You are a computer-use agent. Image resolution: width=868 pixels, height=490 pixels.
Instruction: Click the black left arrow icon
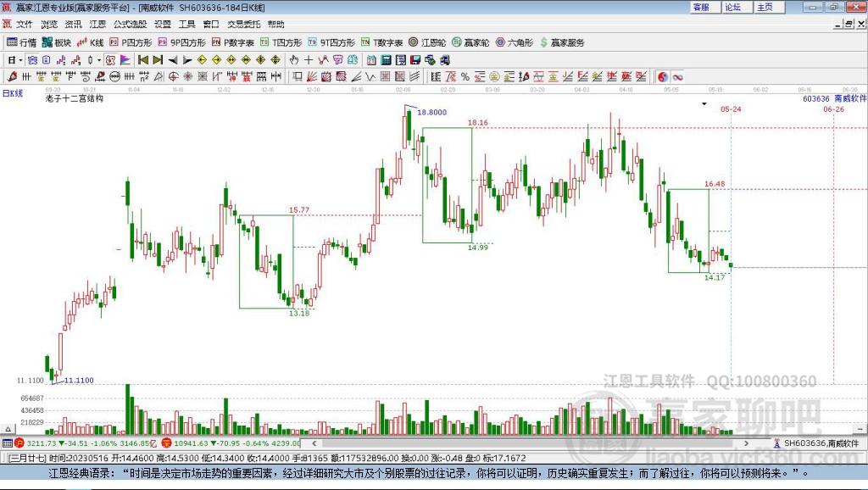[173, 60]
